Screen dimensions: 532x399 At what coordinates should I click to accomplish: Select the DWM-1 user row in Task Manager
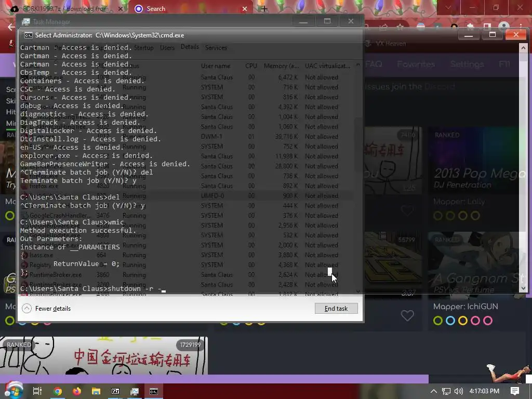pos(186,137)
